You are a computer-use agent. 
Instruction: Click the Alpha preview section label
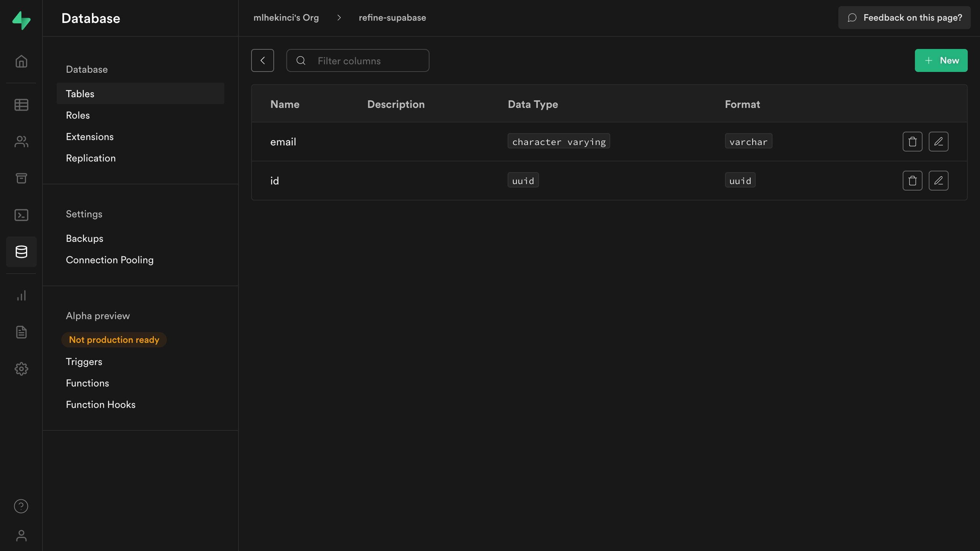[x=98, y=316]
